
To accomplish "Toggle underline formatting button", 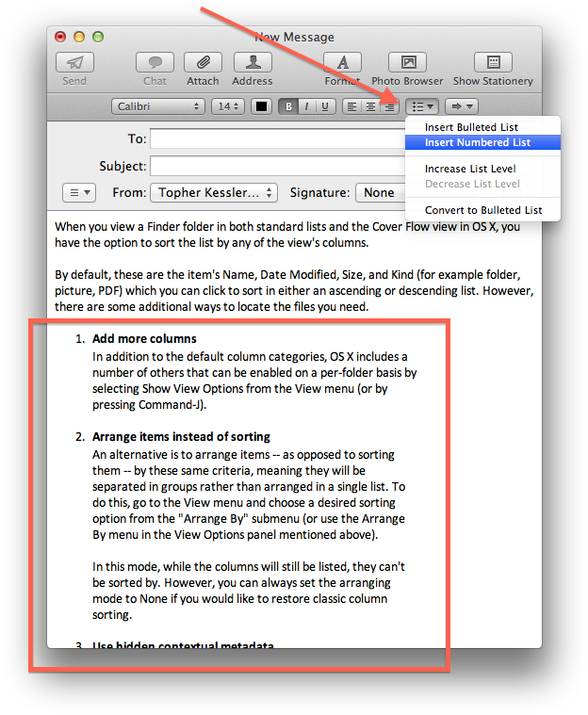I will pyautogui.click(x=324, y=106).
